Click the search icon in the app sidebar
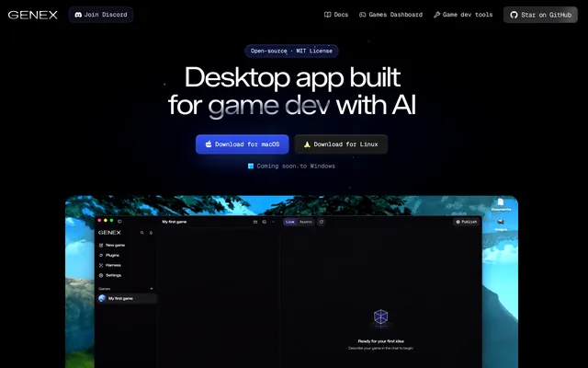588x368 pixels. coord(142,233)
